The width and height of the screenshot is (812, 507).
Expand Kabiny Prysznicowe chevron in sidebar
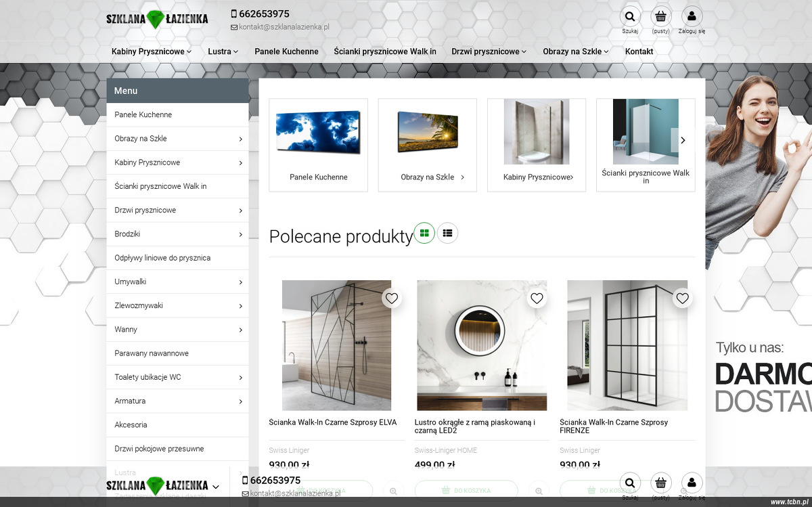pos(240,162)
